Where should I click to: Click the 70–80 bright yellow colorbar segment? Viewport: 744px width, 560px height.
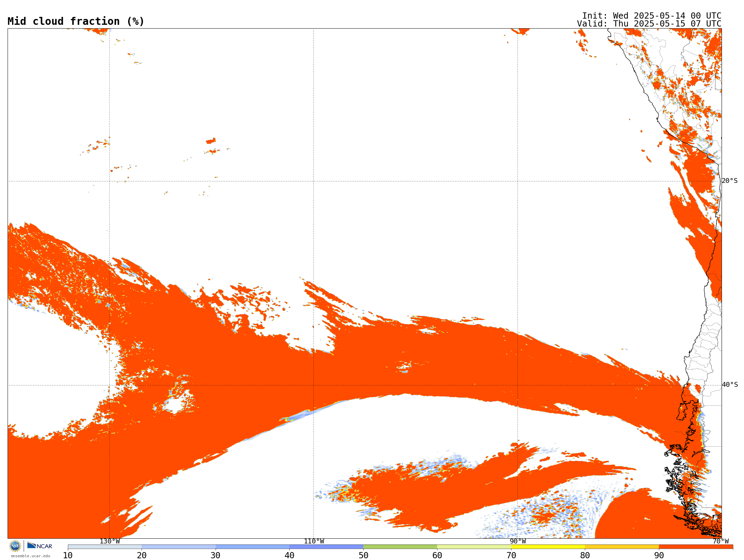click(x=548, y=547)
